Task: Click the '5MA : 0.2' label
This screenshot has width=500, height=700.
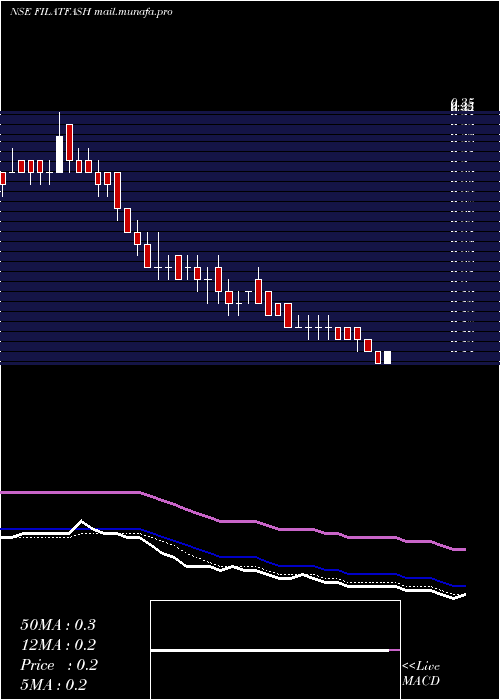Action: (54, 684)
